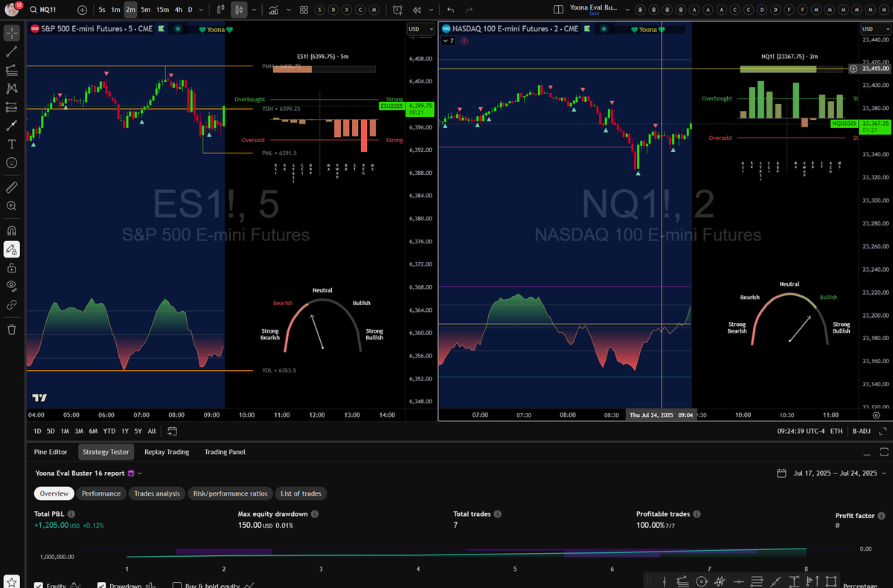Select the All date range
Screen dimensions: 893x588
(152, 431)
